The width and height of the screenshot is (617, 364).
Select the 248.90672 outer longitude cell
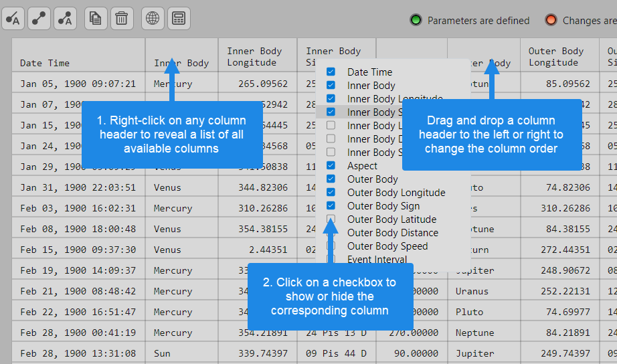coord(559,269)
